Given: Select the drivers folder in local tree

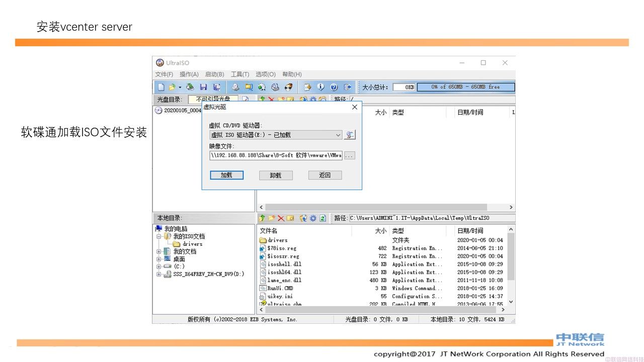Looking at the screenshot, I should pyautogui.click(x=192, y=244).
